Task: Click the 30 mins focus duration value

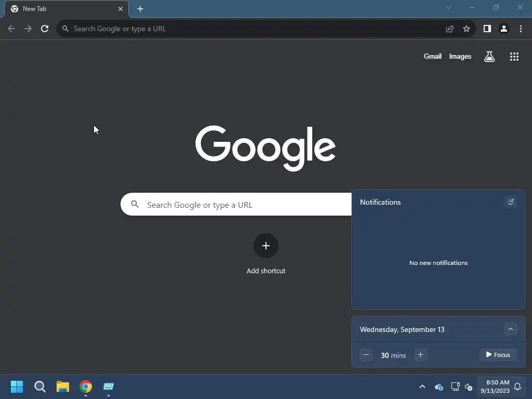Action: pyautogui.click(x=393, y=355)
